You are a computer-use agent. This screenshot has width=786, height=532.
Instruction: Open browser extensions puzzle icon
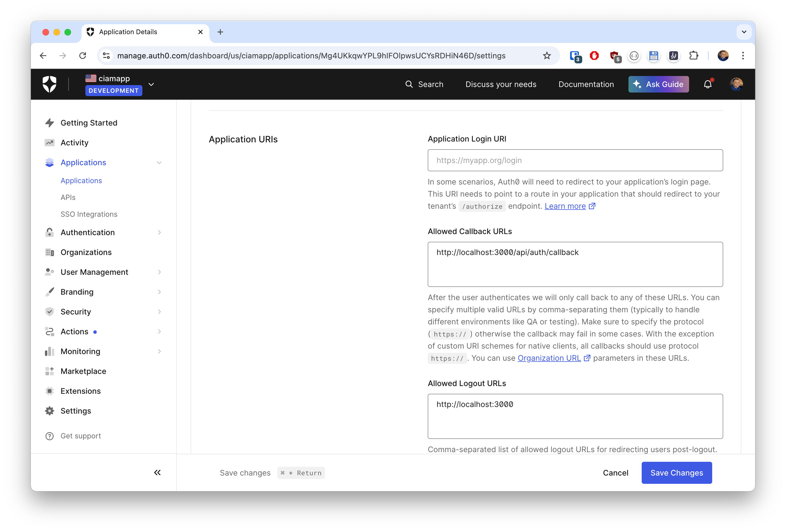tap(694, 55)
